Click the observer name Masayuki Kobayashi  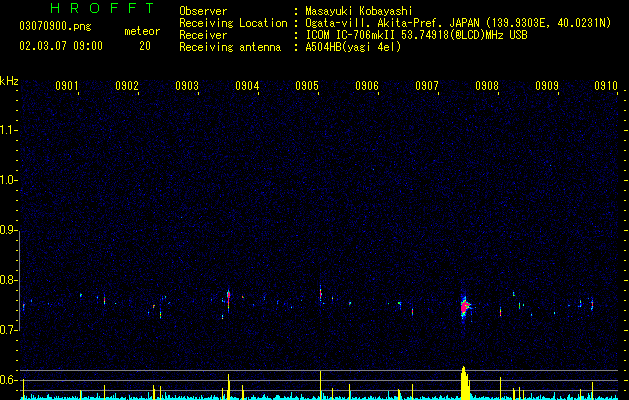click(359, 11)
